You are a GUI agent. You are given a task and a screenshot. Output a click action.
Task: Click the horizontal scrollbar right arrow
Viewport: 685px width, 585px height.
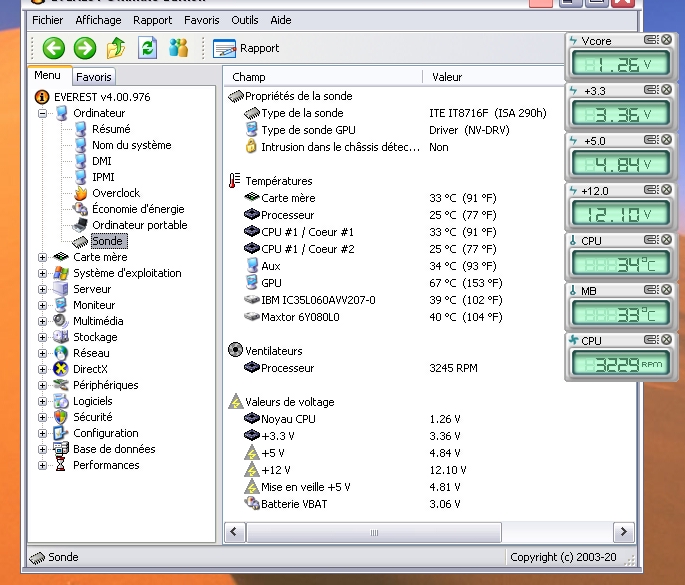tap(624, 532)
